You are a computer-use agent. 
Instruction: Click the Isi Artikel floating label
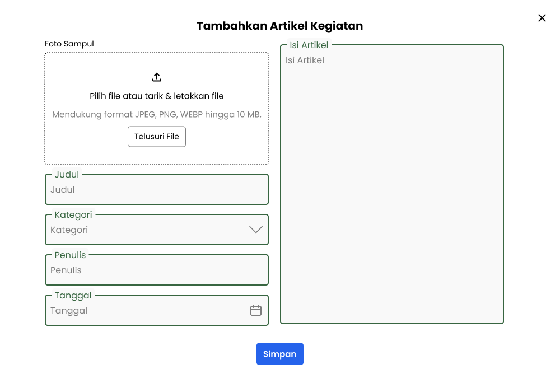tap(309, 45)
